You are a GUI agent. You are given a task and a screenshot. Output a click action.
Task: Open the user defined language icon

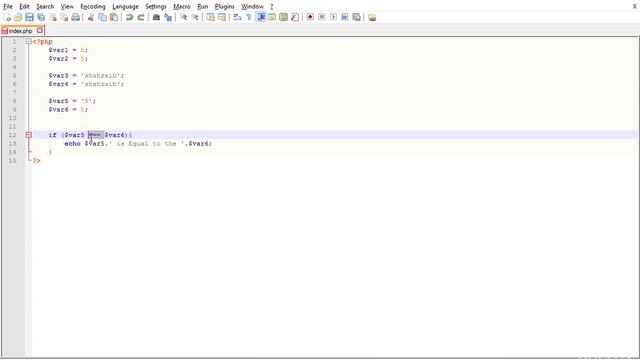(272, 17)
